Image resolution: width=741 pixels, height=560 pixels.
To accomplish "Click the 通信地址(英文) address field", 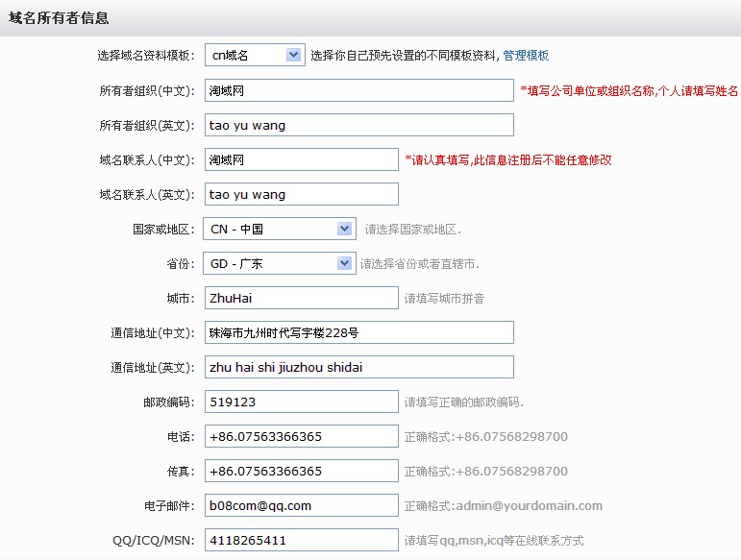I will pyautogui.click(x=358, y=367).
